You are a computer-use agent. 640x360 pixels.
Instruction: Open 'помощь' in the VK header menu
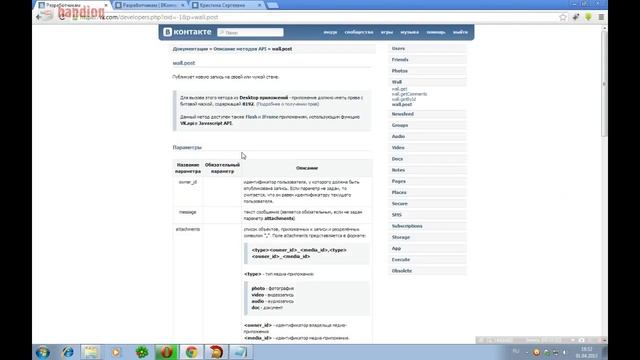point(436,32)
